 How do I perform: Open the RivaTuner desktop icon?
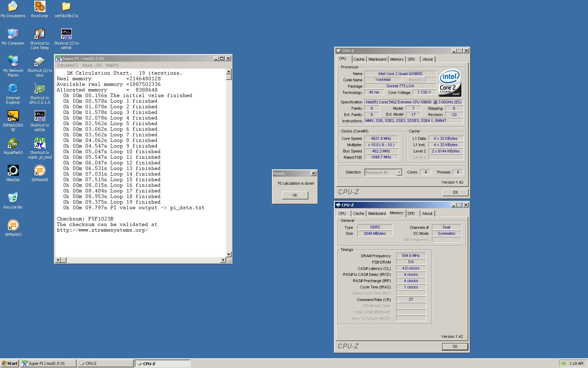[40, 9]
